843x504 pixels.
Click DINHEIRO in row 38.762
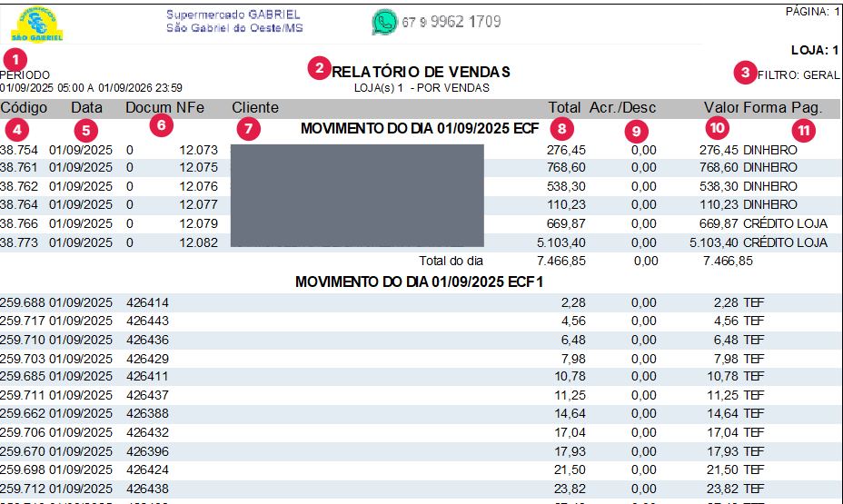coord(770,186)
